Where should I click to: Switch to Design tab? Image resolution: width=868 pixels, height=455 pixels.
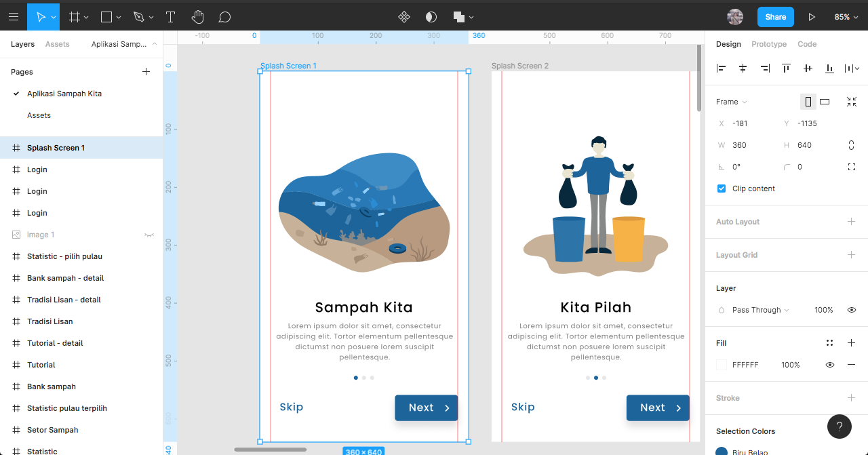[728, 44]
